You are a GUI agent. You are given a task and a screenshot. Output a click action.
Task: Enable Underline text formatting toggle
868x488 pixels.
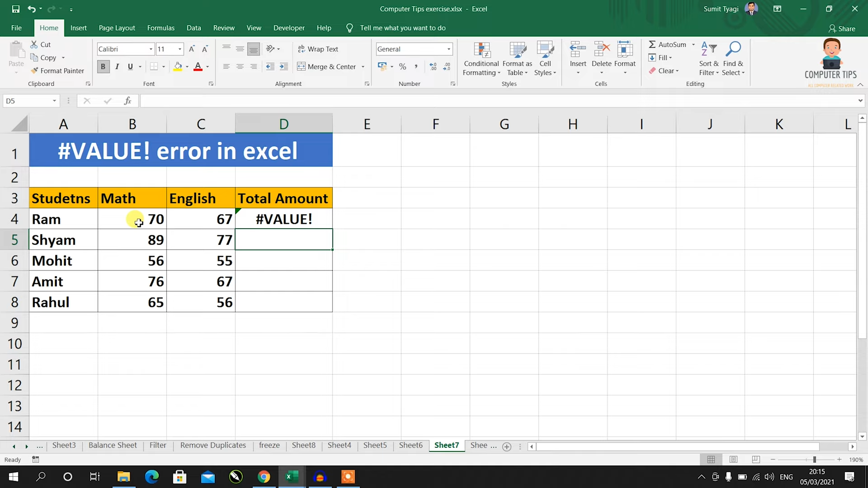pos(129,66)
